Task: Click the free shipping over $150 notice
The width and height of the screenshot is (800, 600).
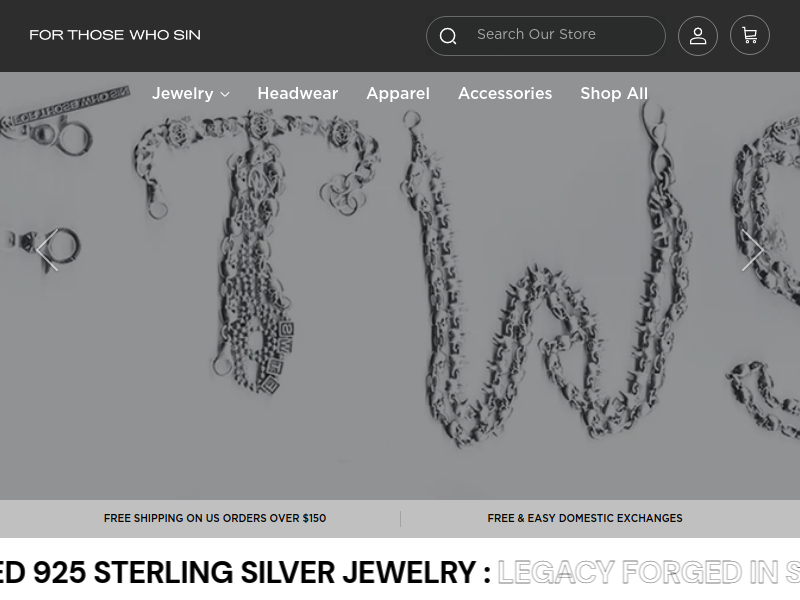Action: (215, 518)
